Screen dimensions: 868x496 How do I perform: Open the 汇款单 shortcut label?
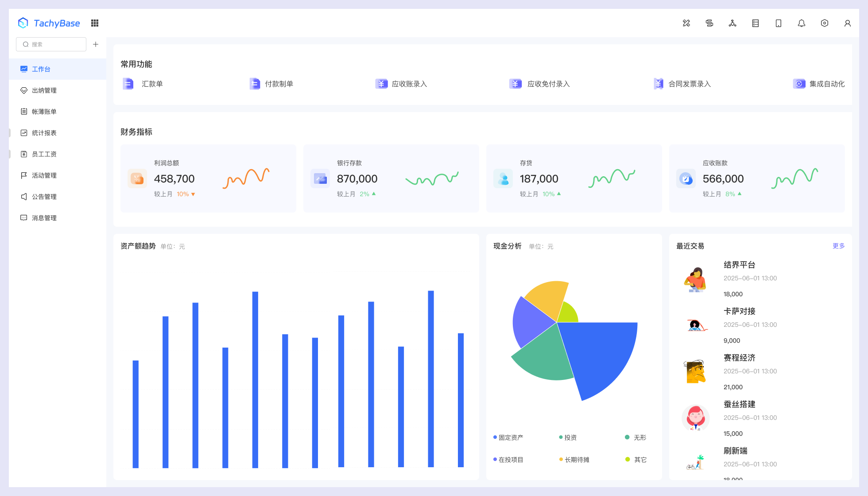click(152, 84)
